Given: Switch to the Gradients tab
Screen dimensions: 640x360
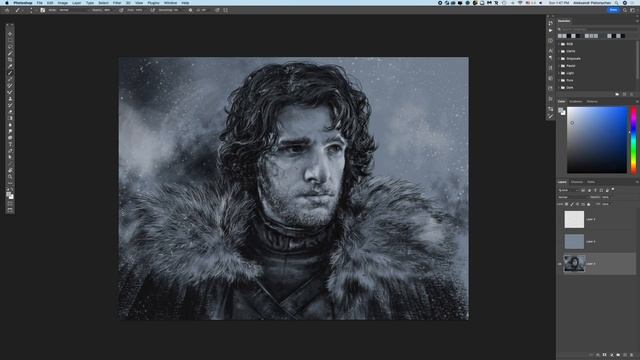Looking at the screenshot, I should pos(576,102).
